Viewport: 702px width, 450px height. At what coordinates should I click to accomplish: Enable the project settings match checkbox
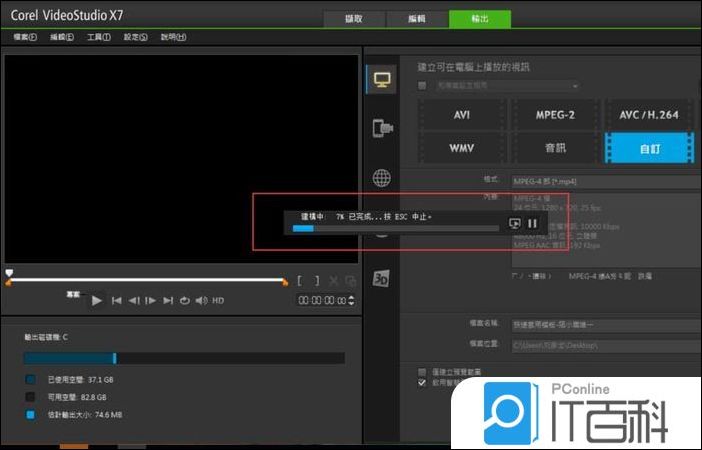pos(422,87)
